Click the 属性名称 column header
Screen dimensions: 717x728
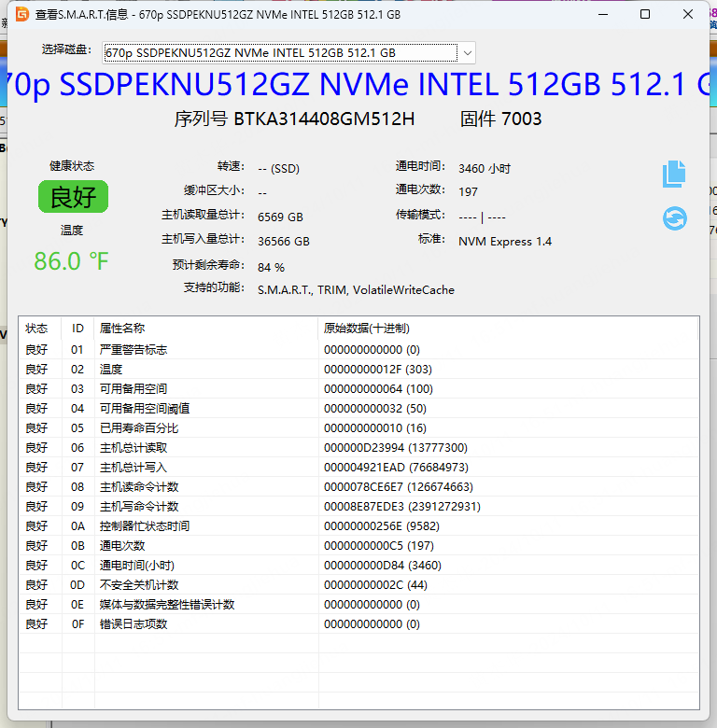point(206,329)
